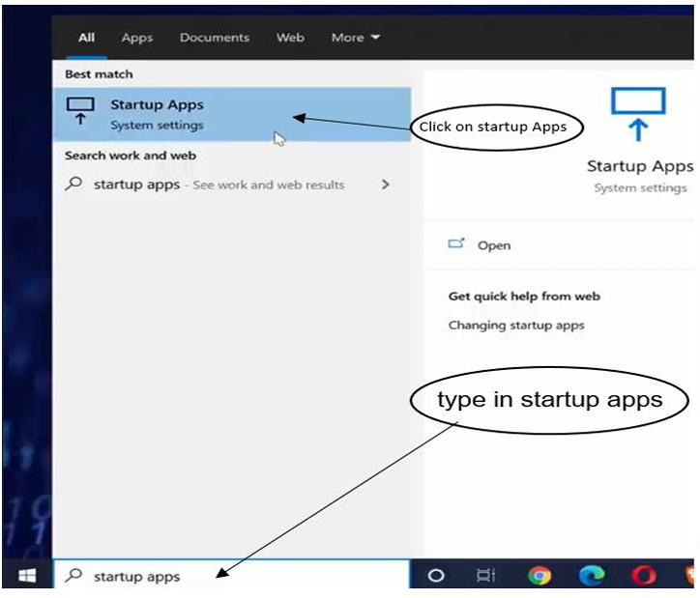Switch to the All search tab
Screen dimensions: 700x598
87,38
